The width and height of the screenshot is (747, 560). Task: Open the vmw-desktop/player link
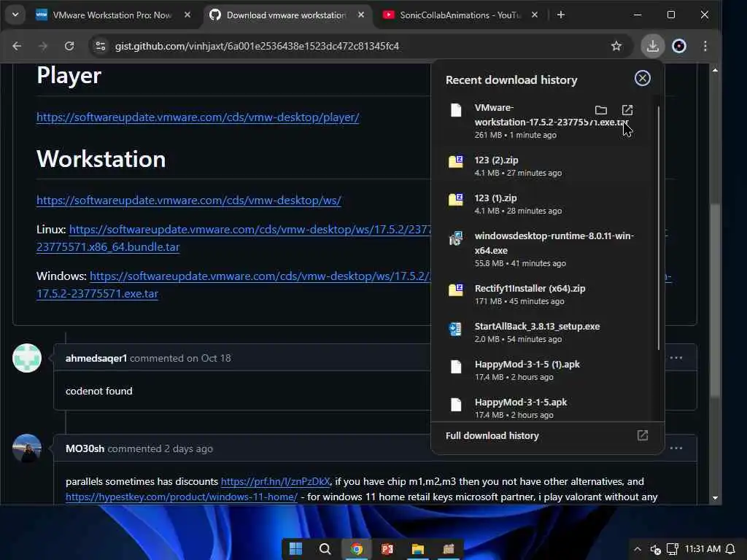pos(198,117)
